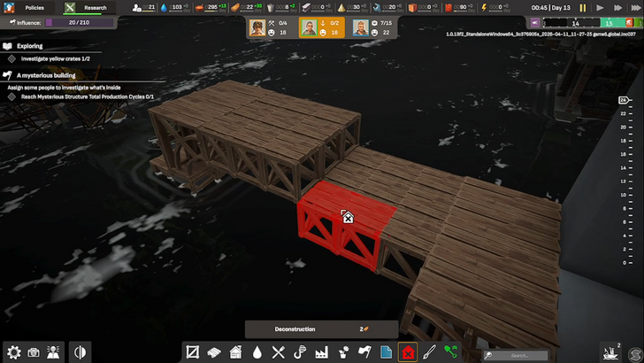Screen dimensions: 644x363
Task: Toggle the half-circle overlay view icon
Action: [x=80, y=352]
